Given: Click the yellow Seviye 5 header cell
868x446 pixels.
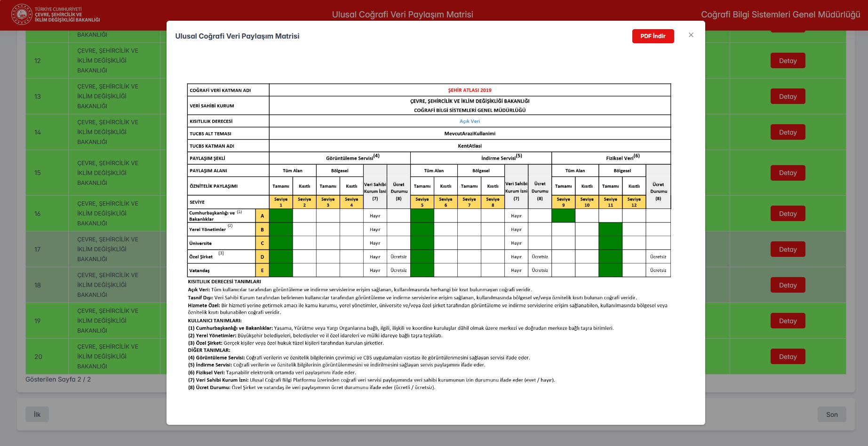Looking at the screenshot, I should pyautogui.click(x=422, y=202).
